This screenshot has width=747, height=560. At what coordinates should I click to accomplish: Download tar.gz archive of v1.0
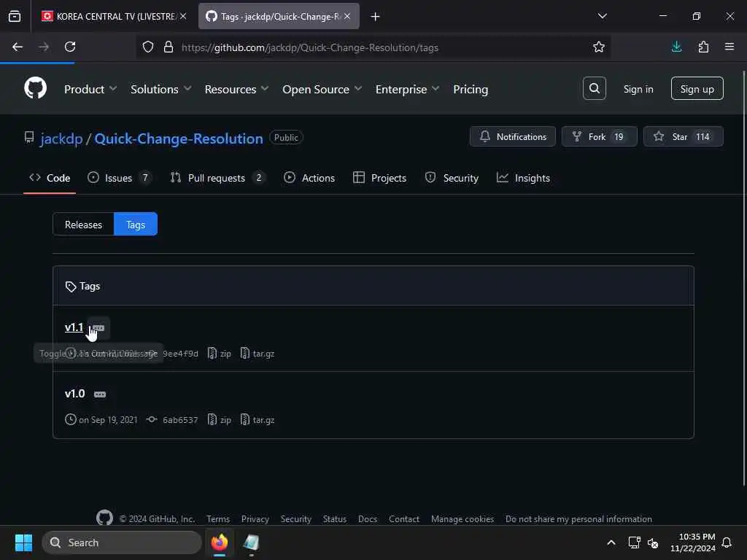click(x=258, y=419)
